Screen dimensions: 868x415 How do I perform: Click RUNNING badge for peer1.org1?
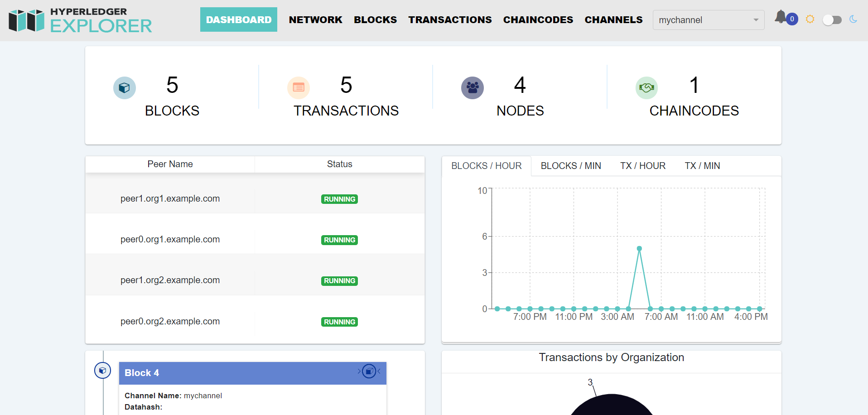(x=340, y=199)
